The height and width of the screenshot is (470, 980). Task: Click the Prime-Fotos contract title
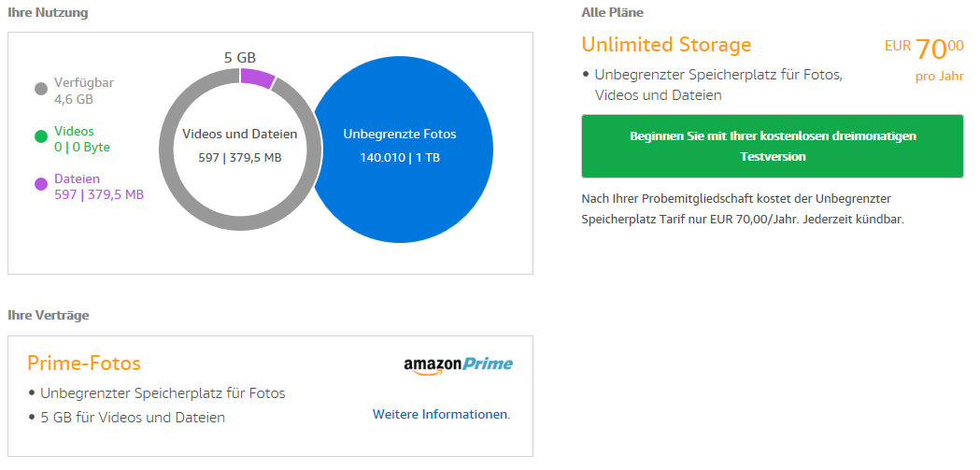pos(84,363)
